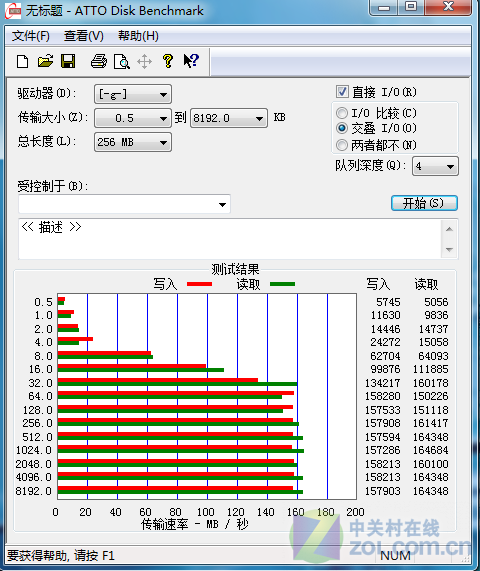480x571 pixels.
Task: Maximize the ATTO Disk Benchmark window
Action: 411,7
